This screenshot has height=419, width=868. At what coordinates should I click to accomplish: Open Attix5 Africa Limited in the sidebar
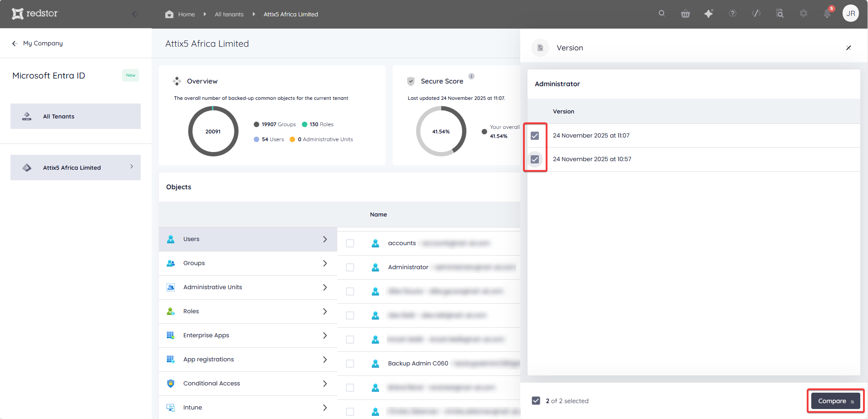[75, 168]
